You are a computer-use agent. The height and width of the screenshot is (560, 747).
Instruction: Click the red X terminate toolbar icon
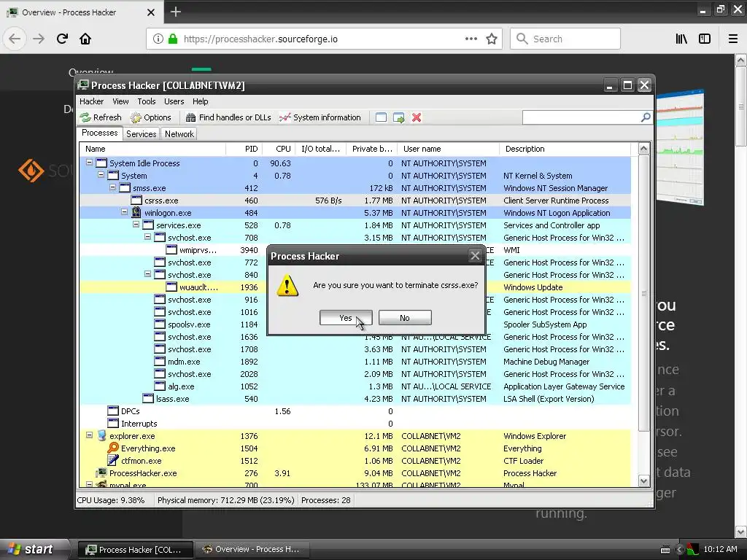click(x=417, y=117)
